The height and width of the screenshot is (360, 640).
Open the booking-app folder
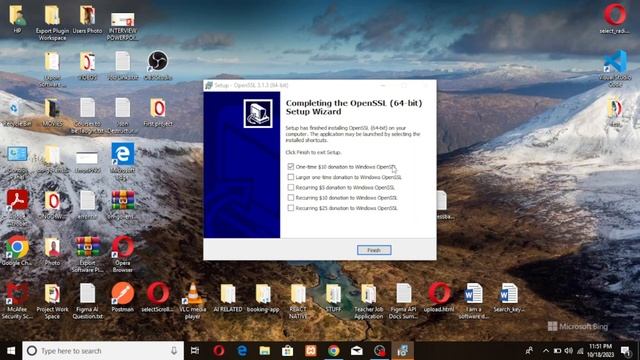pyautogui.click(x=263, y=298)
